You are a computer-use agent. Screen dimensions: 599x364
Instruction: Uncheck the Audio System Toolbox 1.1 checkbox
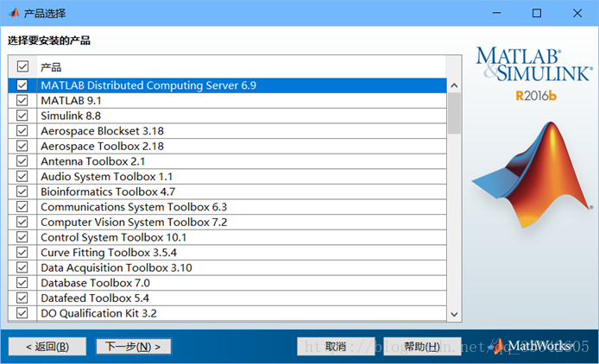[22, 177]
